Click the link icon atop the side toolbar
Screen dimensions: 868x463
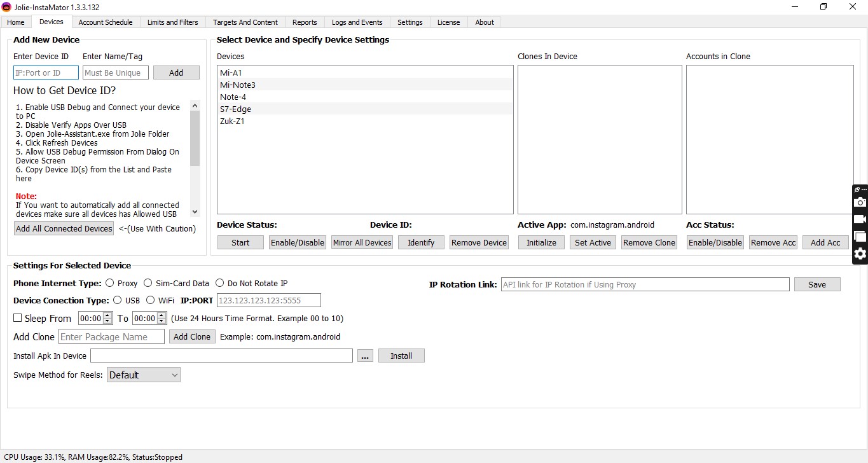click(x=857, y=190)
